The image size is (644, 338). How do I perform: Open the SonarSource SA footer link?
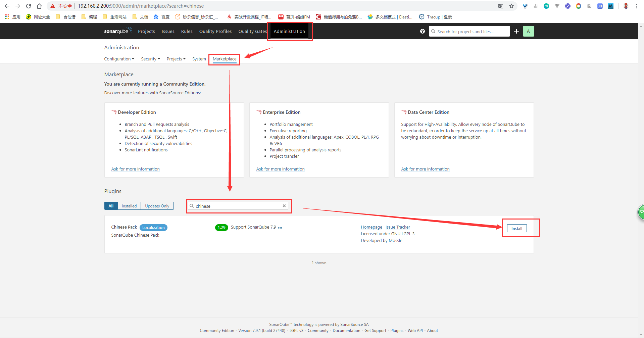[354, 325]
